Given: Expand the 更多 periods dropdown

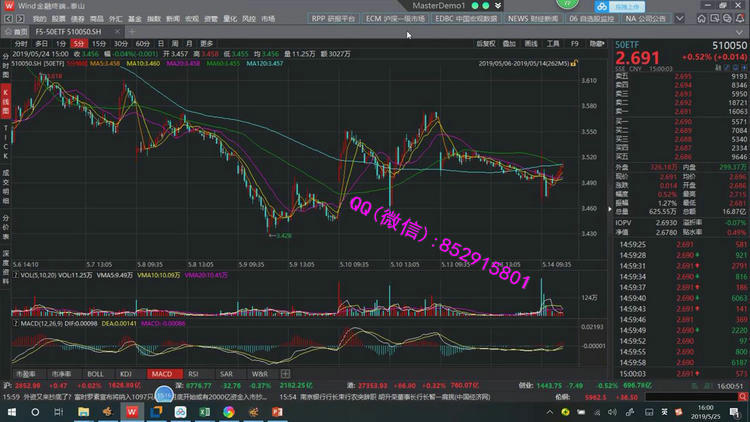Looking at the screenshot, I should pyautogui.click(x=207, y=44).
